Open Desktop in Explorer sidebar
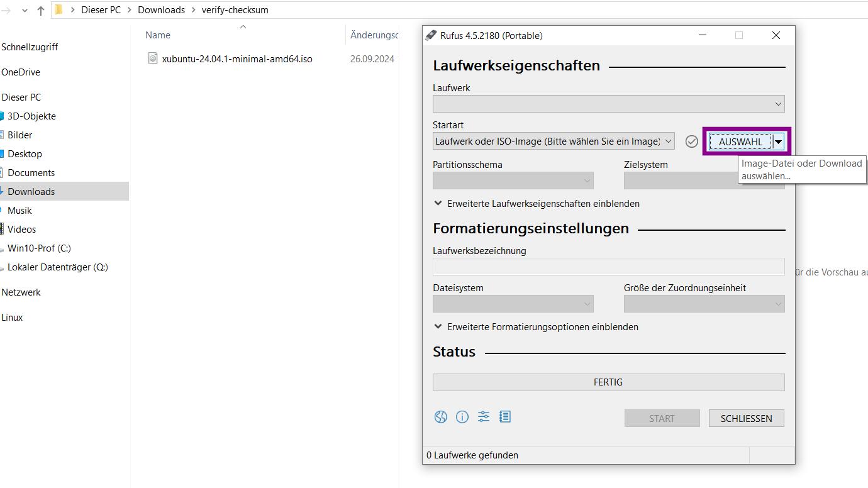868x488 pixels. (x=25, y=154)
